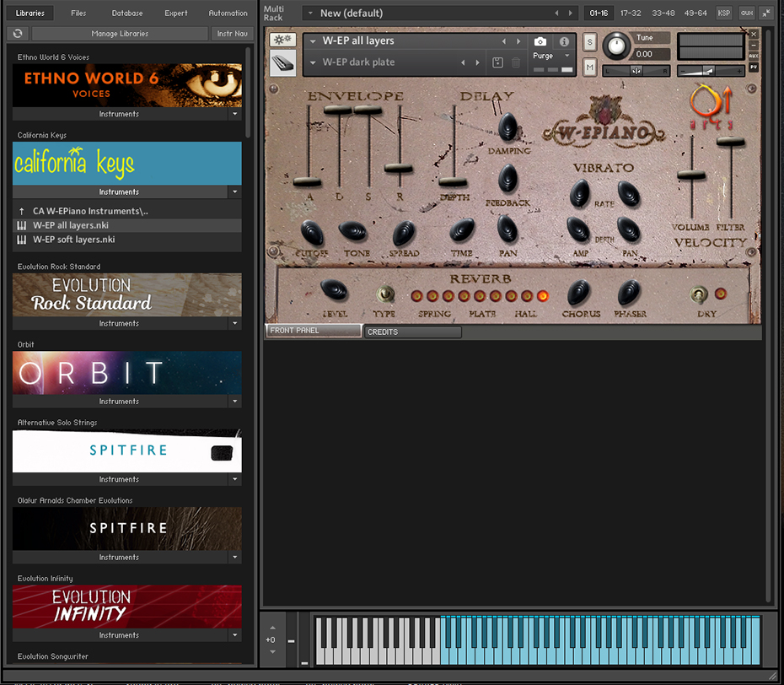Shift keyboard octave down with down arrow

click(272, 651)
